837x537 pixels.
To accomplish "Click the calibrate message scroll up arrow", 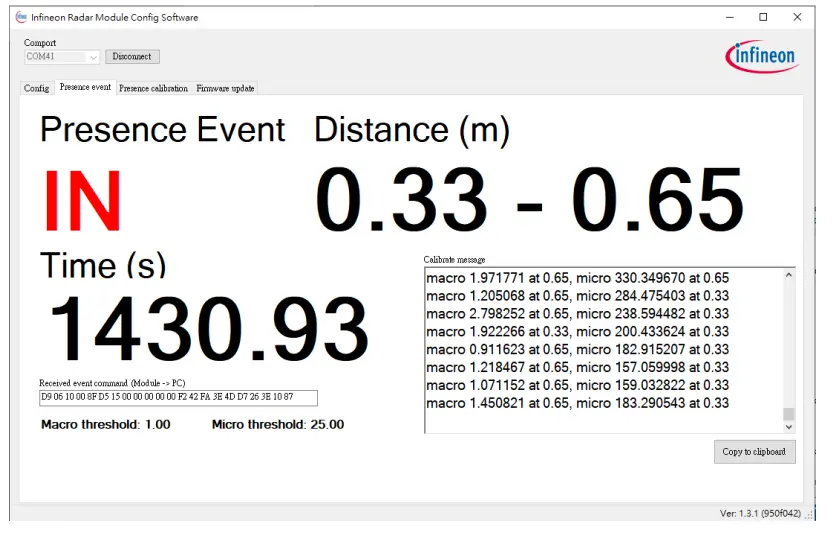I will point(788,275).
